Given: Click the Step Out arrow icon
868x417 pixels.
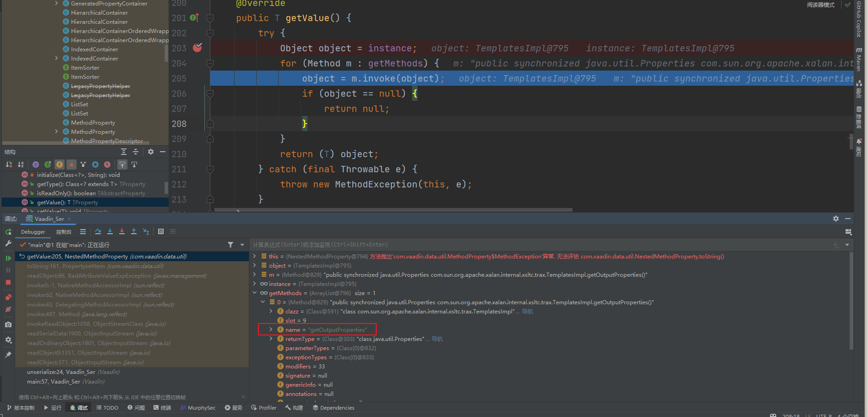Looking at the screenshot, I should [134, 231].
